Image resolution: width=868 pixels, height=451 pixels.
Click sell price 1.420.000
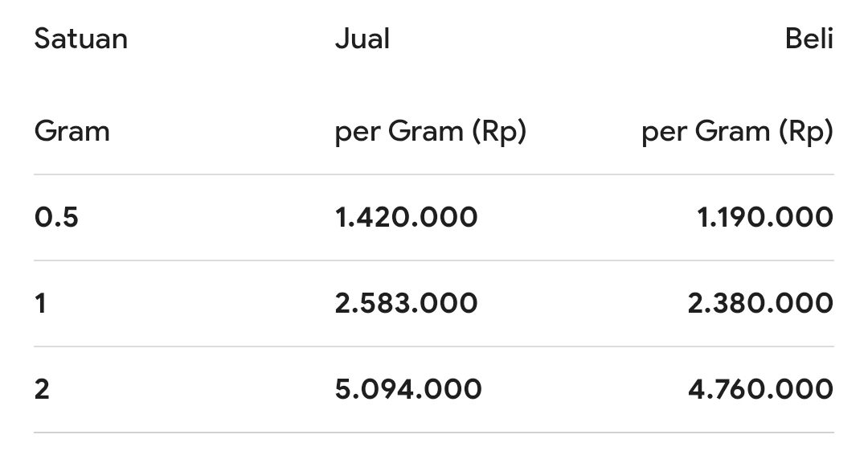[x=407, y=216]
